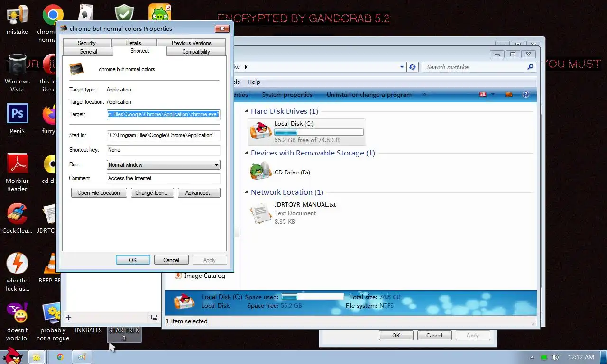Screen dimensions: 607x364
Task: Open the Help menu in Explorer
Action: pyautogui.click(x=254, y=82)
